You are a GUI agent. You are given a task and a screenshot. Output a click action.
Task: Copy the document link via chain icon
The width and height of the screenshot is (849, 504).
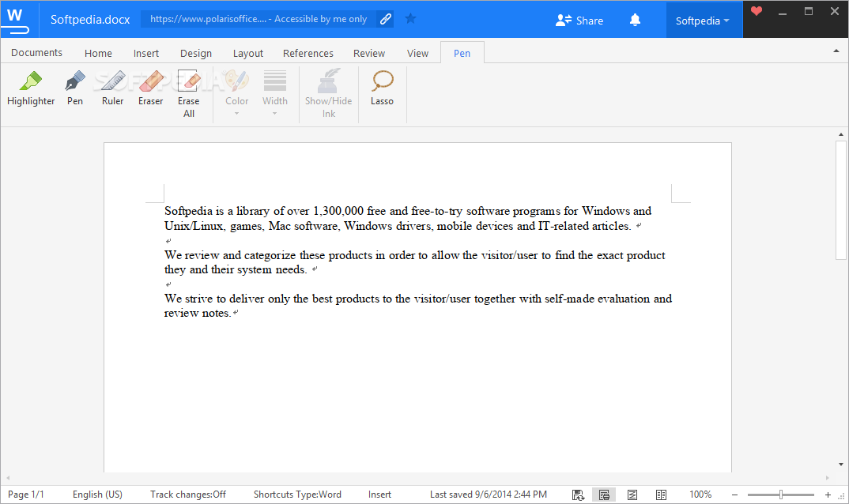tap(386, 19)
